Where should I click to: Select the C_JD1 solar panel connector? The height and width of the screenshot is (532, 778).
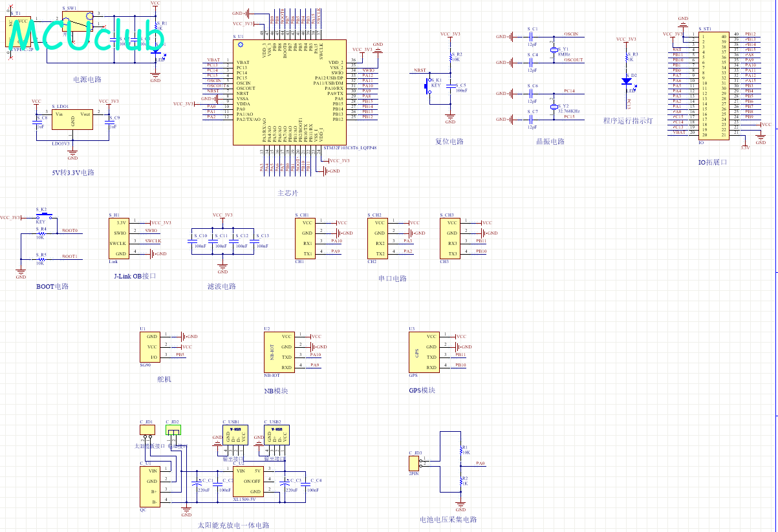coord(147,430)
